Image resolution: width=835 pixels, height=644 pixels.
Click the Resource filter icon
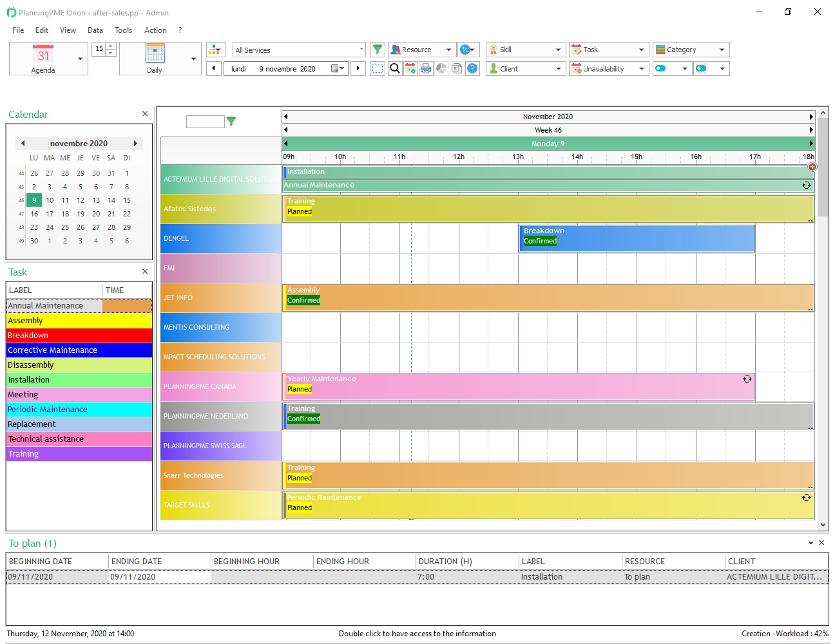pyautogui.click(x=394, y=50)
